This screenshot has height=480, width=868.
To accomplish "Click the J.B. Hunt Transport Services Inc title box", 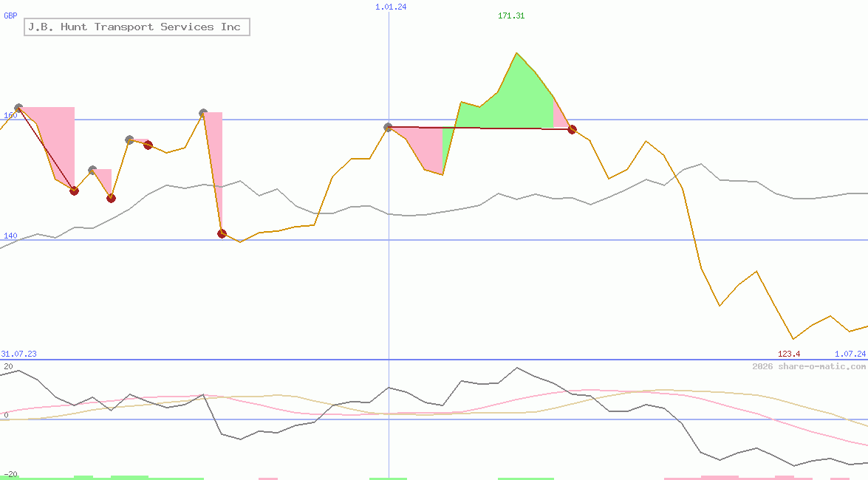I will [x=137, y=27].
